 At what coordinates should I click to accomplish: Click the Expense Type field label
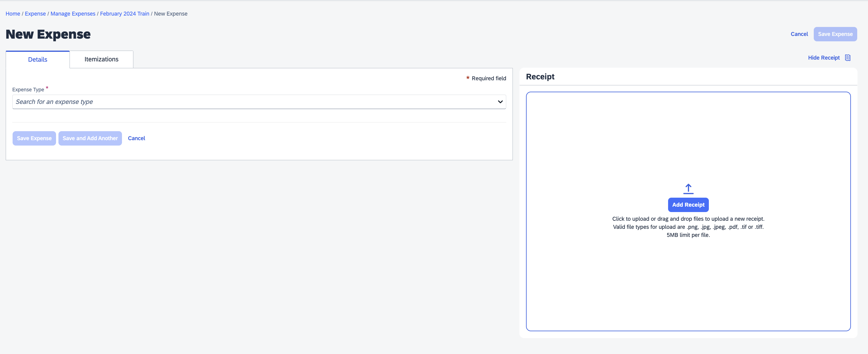click(28, 90)
